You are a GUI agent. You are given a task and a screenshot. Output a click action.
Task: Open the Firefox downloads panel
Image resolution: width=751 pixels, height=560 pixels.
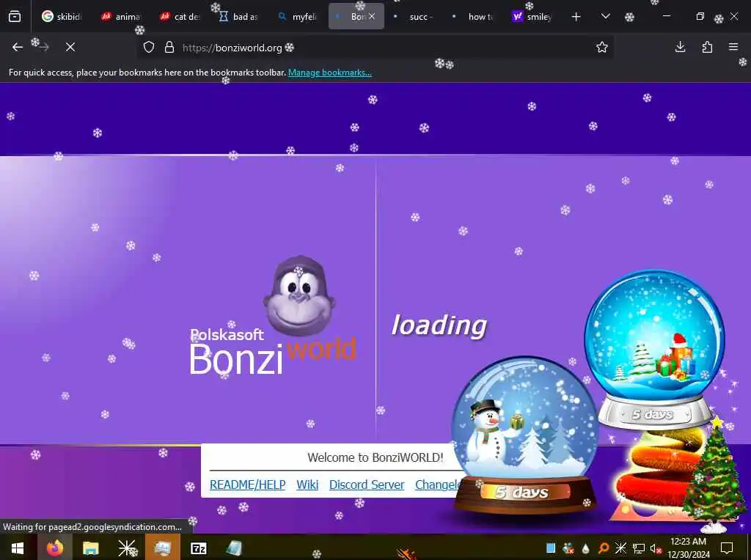(680, 47)
